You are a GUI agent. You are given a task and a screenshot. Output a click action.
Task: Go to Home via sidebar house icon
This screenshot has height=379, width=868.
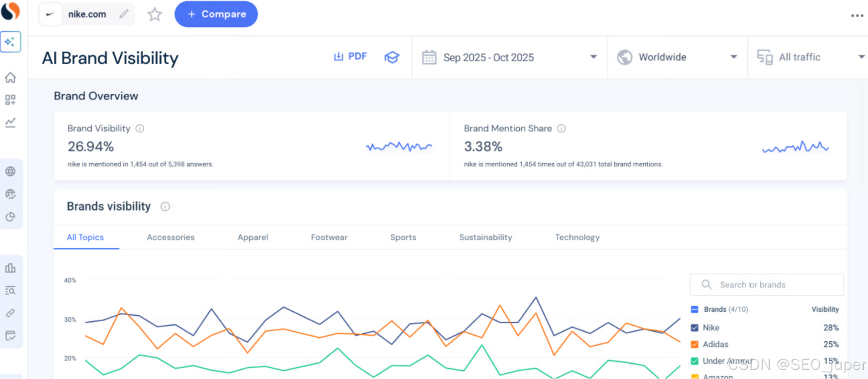coord(10,78)
